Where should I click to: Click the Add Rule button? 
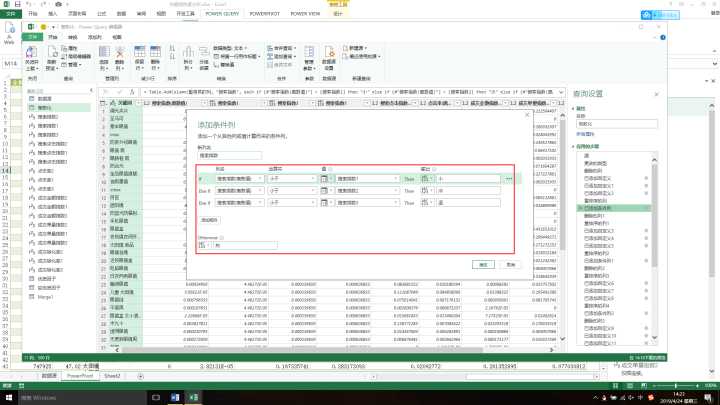(x=209, y=219)
